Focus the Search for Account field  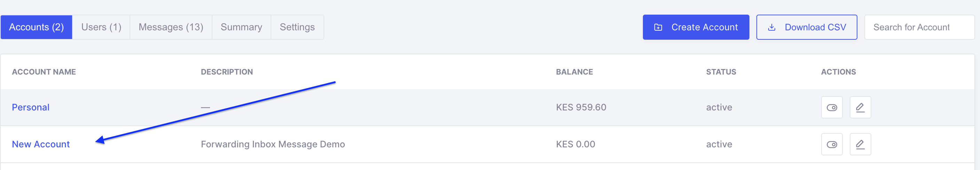[x=919, y=28]
